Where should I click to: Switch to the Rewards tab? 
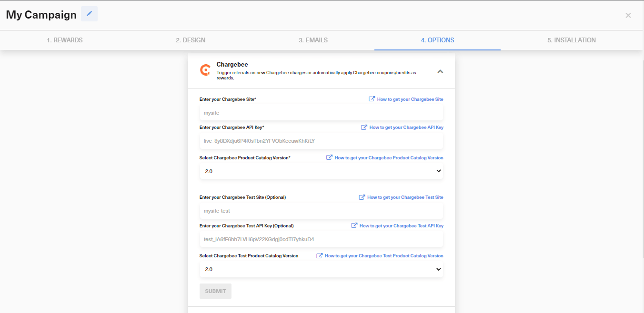65,40
